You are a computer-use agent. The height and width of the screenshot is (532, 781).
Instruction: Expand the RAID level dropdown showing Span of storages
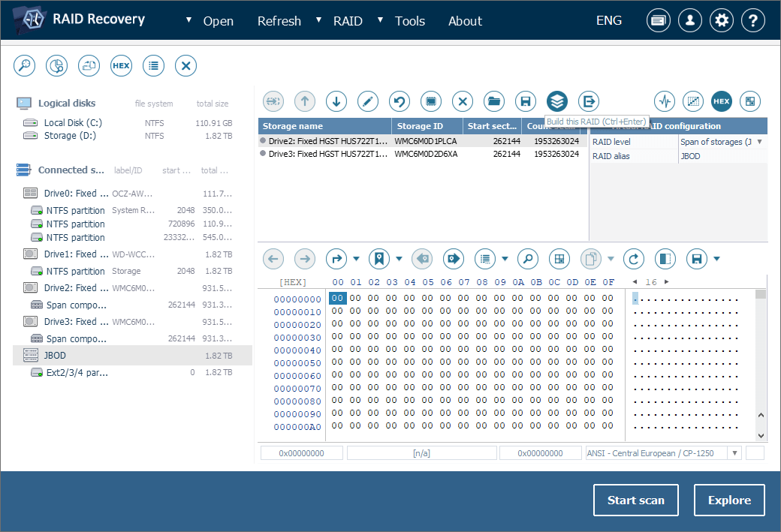click(758, 142)
